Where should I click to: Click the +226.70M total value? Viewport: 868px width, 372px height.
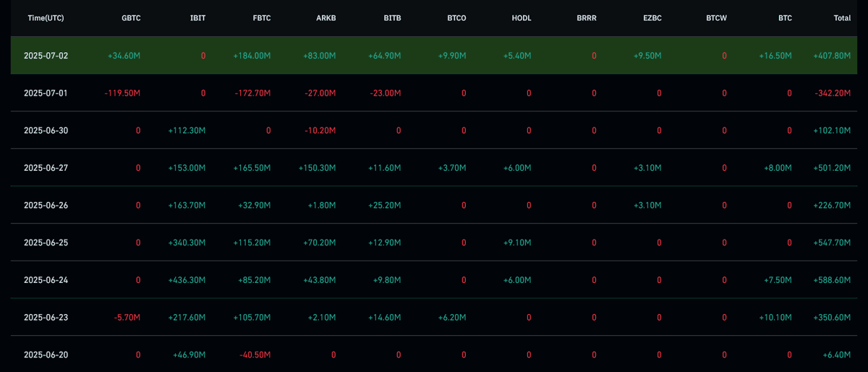[831, 205]
